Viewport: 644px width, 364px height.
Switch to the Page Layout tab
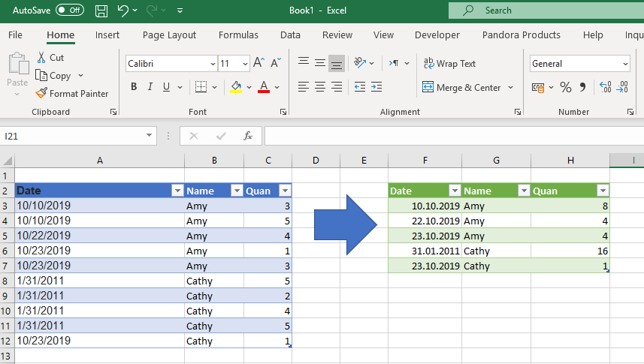[169, 35]
